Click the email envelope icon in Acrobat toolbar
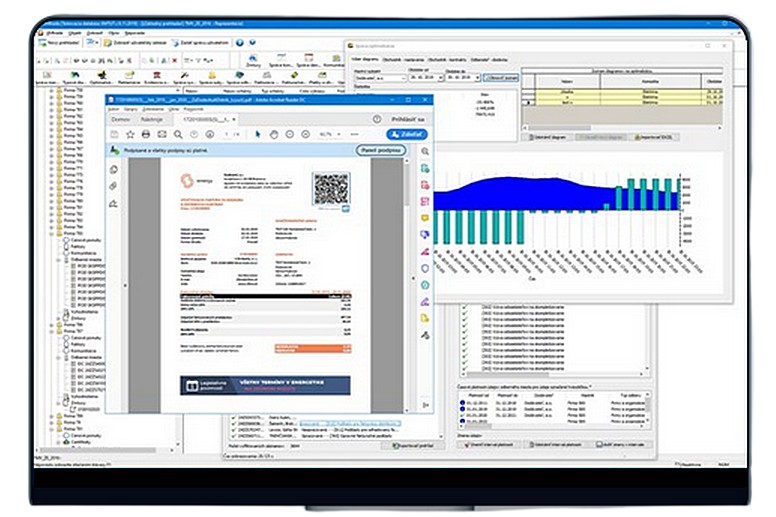The image size is (776, 517). click(x=162, y=134)
